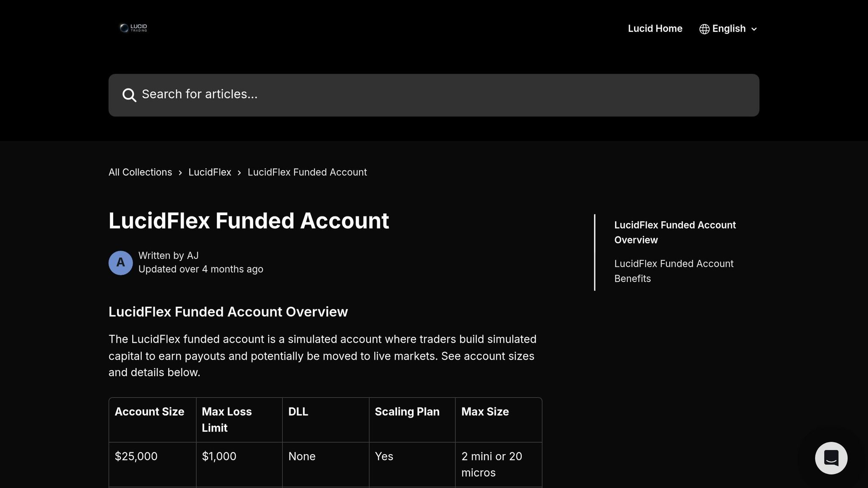This screenshot has width=868, height=488.
Task: Click the Account Size column header
Action: coord(149,412)
